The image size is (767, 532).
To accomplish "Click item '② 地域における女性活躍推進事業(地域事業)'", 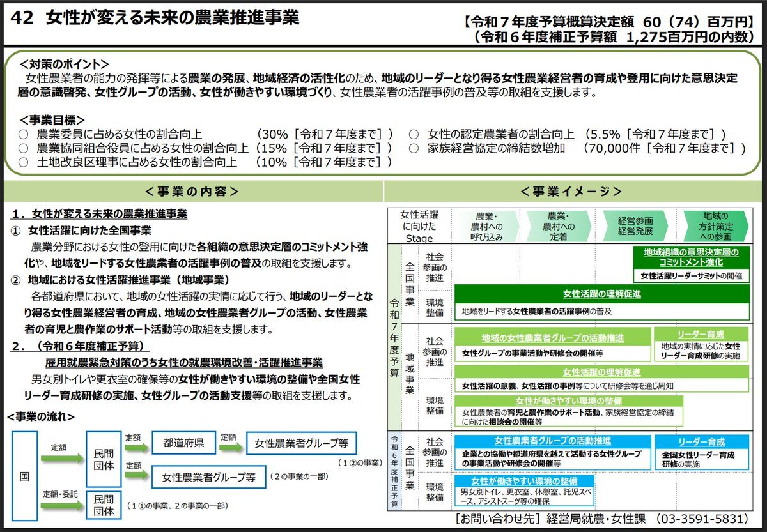I will click(x=121, y=280).
